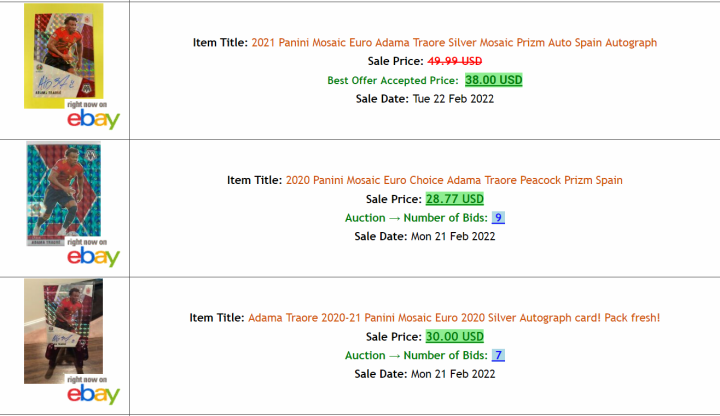Viewport: 720px width, 416px height.
Task: Click the sale date of the pack fresh listing
Action: click(453, 375)
